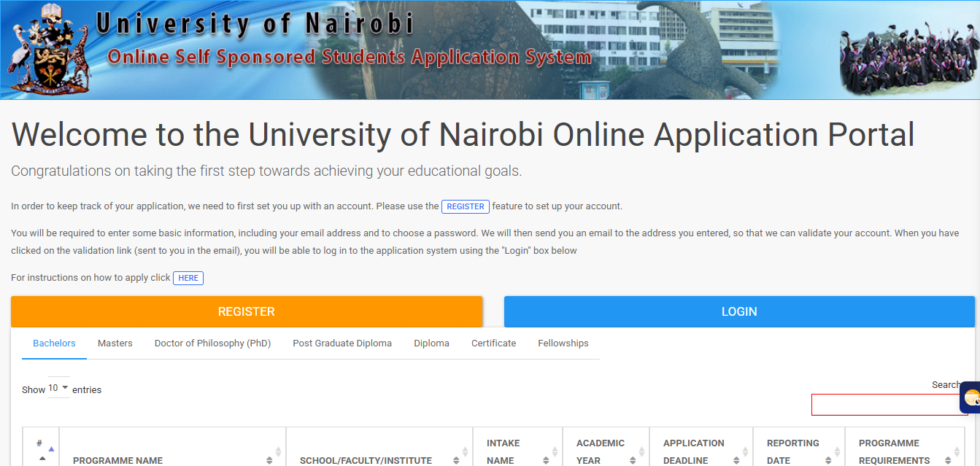
Task: Open the HERE application instructions link
Action: [x=188, y=278]
